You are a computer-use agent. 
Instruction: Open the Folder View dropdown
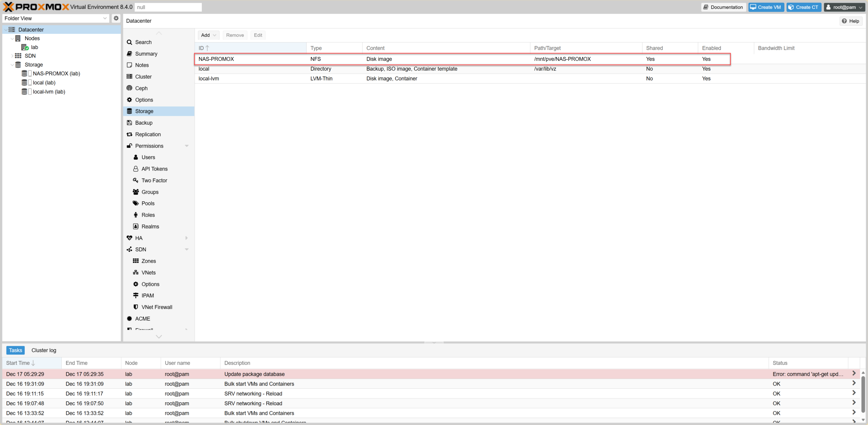(104, 18)
